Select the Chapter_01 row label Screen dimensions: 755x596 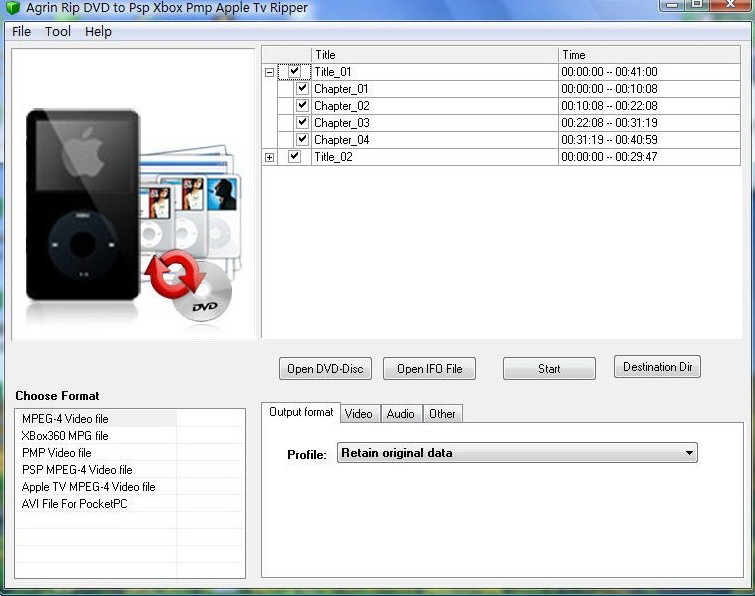[341, 89]
